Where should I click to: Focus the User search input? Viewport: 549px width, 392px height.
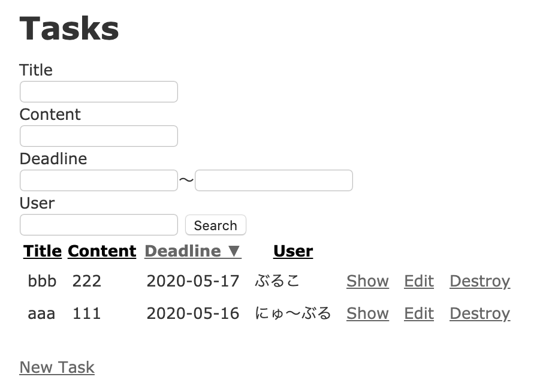pos(99,225)
